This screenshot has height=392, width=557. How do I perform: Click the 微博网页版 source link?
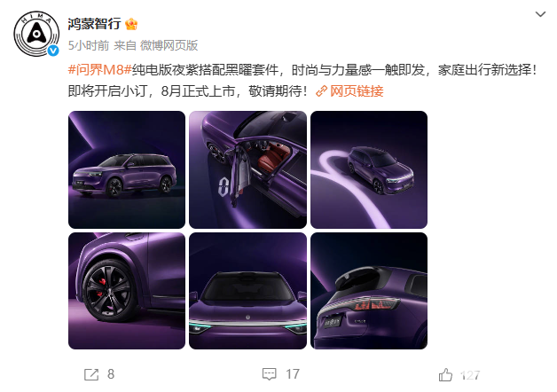pyautogui.click(x=169, y=45)
